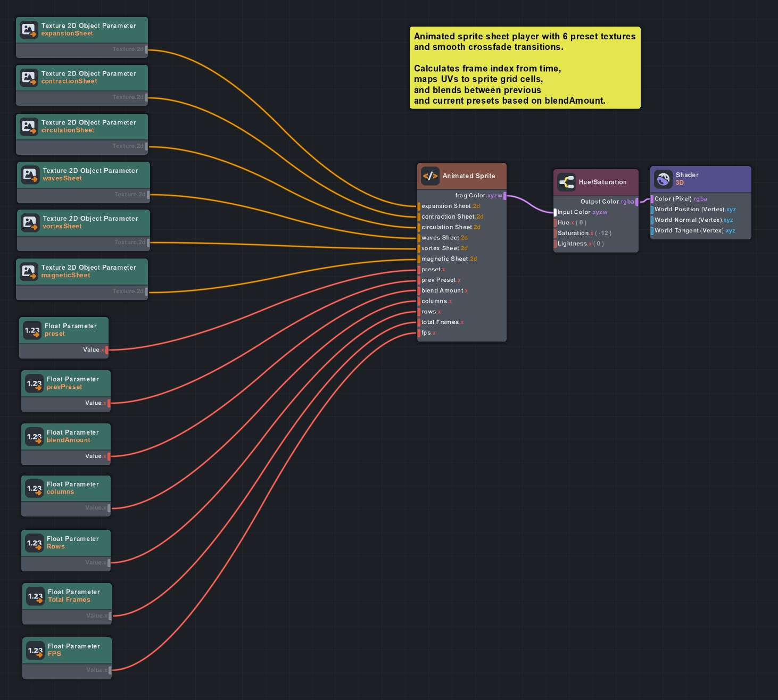778x700 pixels.
Task: Edit the Saturation value of -12
Action: [x=603, y=233]
